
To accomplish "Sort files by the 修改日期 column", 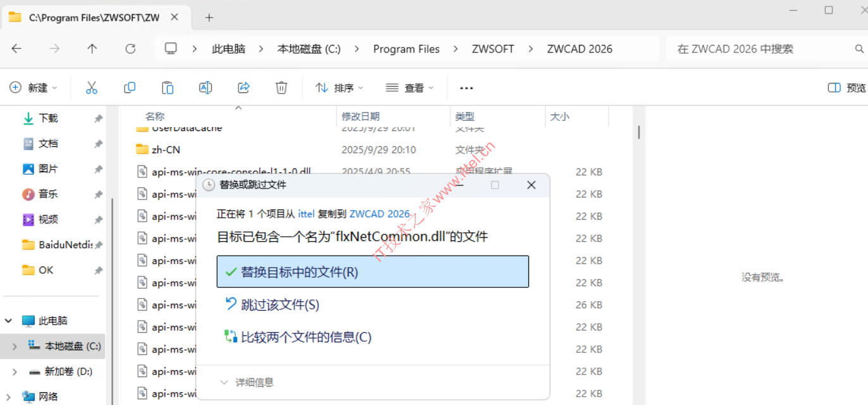I will coord(361,116).
